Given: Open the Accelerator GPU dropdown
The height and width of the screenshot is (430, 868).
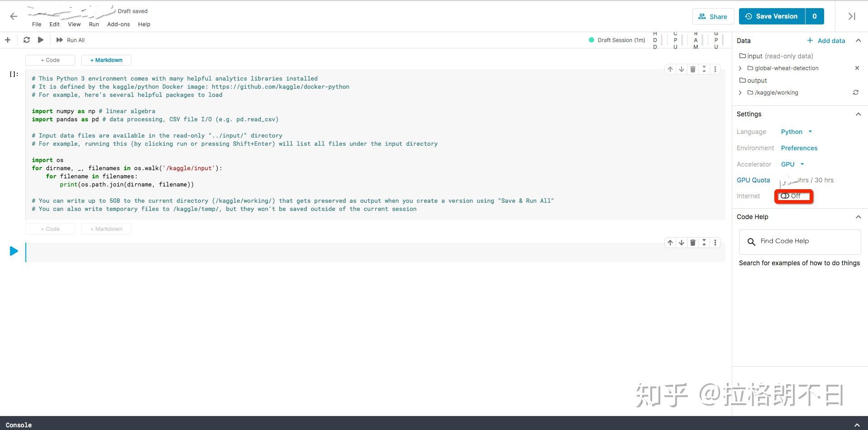Looking at the screenshot, I should tap(792, 164).
